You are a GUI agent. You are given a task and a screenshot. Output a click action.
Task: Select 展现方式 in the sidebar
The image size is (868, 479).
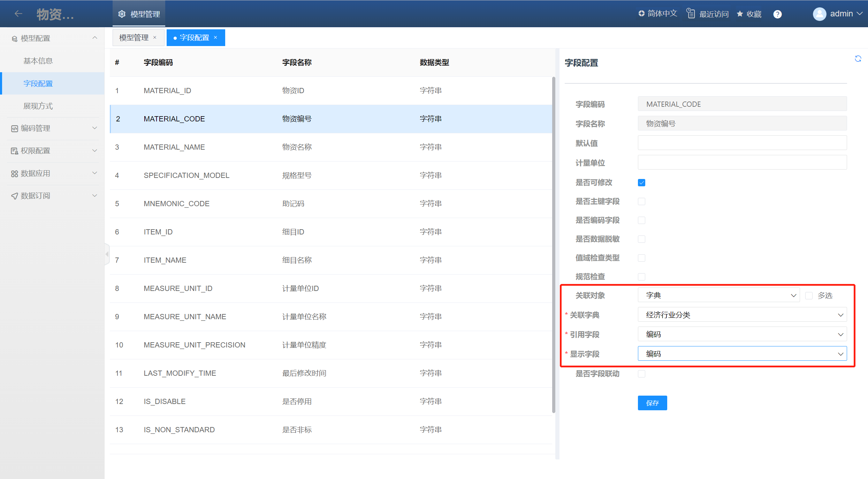pos(38,106)
